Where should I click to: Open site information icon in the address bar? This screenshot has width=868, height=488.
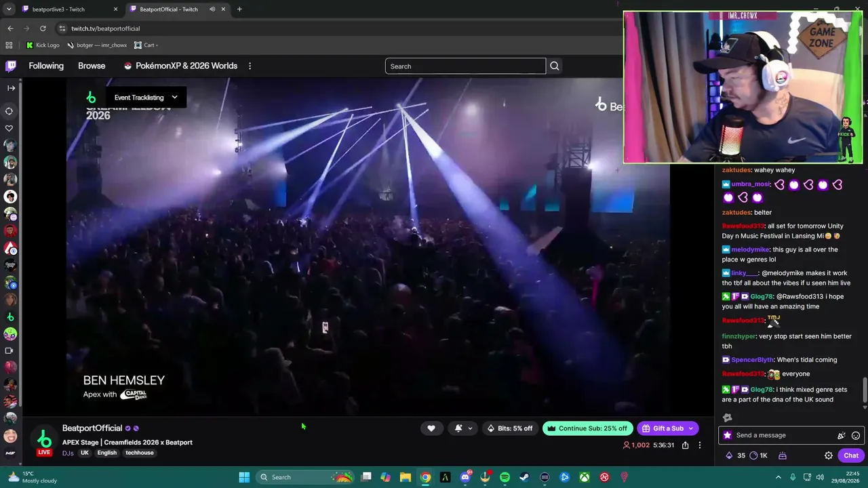[62, 28]
